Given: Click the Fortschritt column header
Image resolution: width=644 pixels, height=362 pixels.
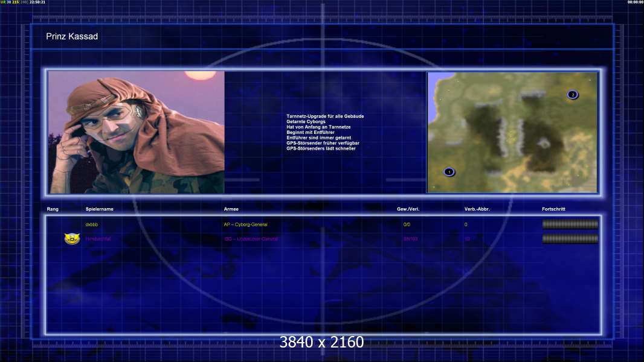Looking at the screenshot, I should (x=553, y=209).
